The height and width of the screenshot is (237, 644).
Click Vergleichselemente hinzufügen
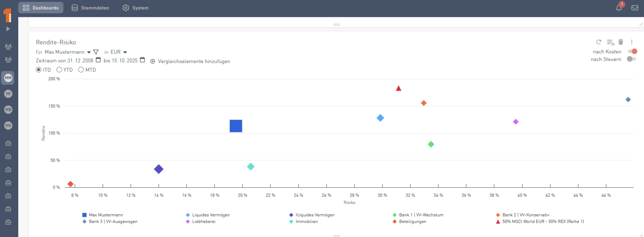point(190,61)
